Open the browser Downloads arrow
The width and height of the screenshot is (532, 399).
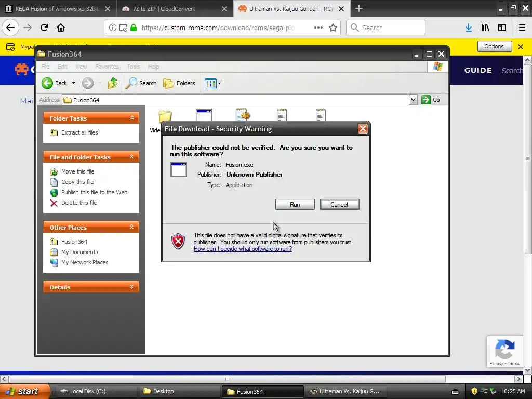tap(469, 28)
